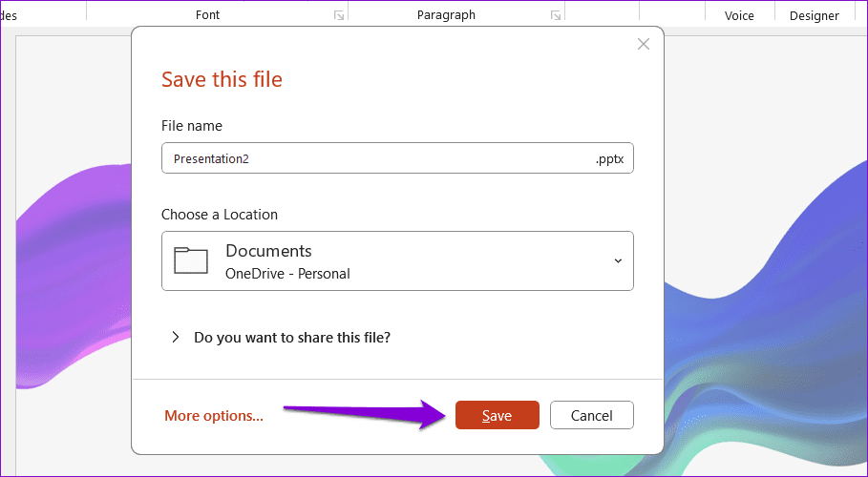Click the Paragraph group label
The width and height of the screenshot is (868, 477).
[x=446, y=15]
